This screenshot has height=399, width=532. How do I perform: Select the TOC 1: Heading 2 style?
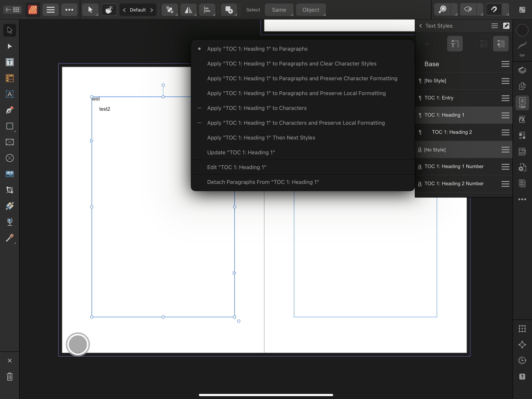tap(464, 132)
